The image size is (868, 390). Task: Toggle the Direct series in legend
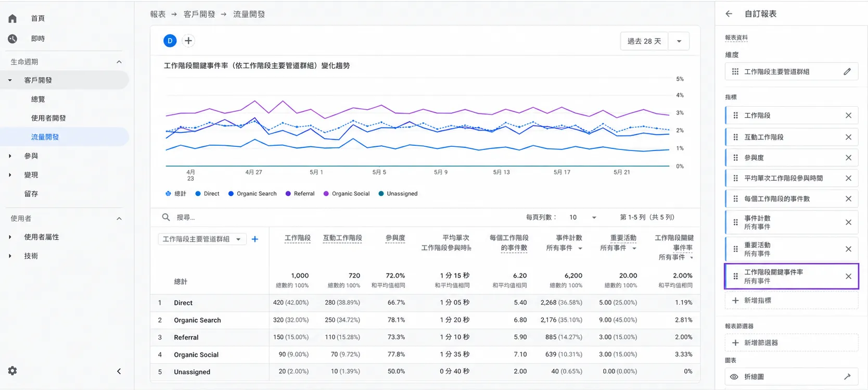point(207,194)
